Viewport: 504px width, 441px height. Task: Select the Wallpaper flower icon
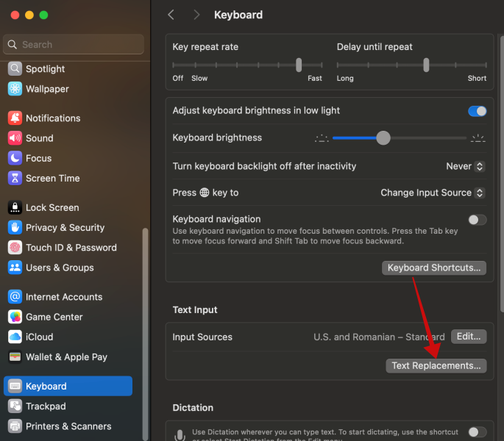[x=15, y=89]
